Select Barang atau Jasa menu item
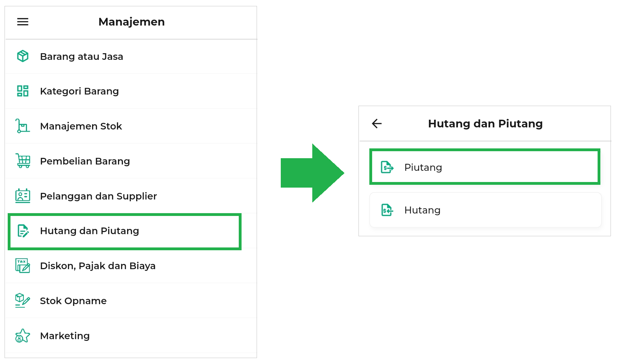Viewport: 620px width, 364px height. click(82, 57)
